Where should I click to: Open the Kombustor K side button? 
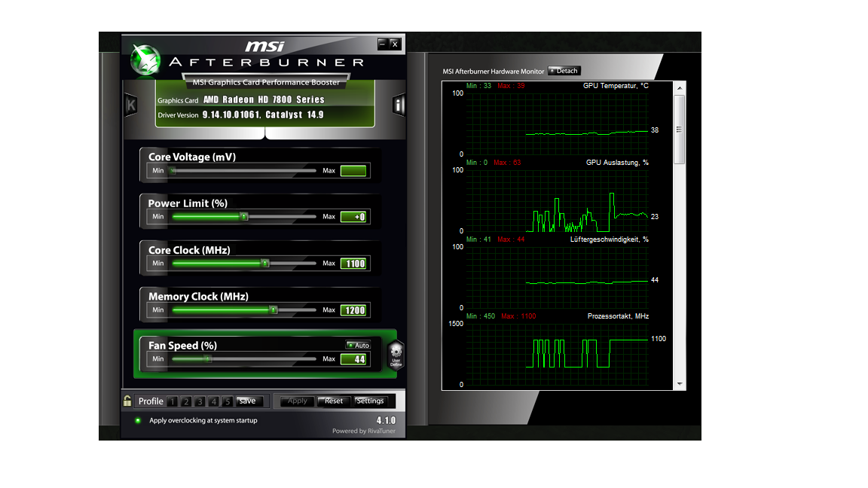[130, 105]
